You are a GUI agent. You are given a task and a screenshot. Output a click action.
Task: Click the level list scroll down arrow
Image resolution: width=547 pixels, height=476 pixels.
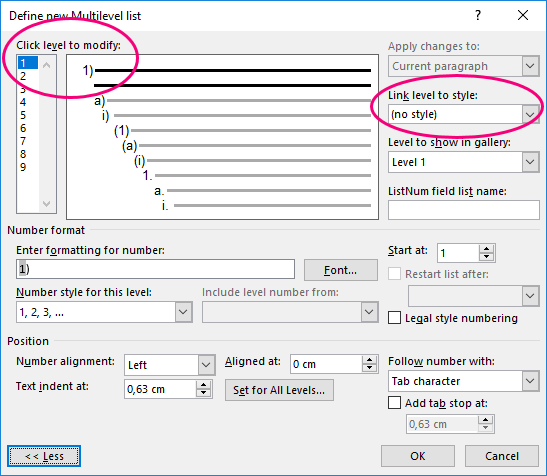click(46, 203)
